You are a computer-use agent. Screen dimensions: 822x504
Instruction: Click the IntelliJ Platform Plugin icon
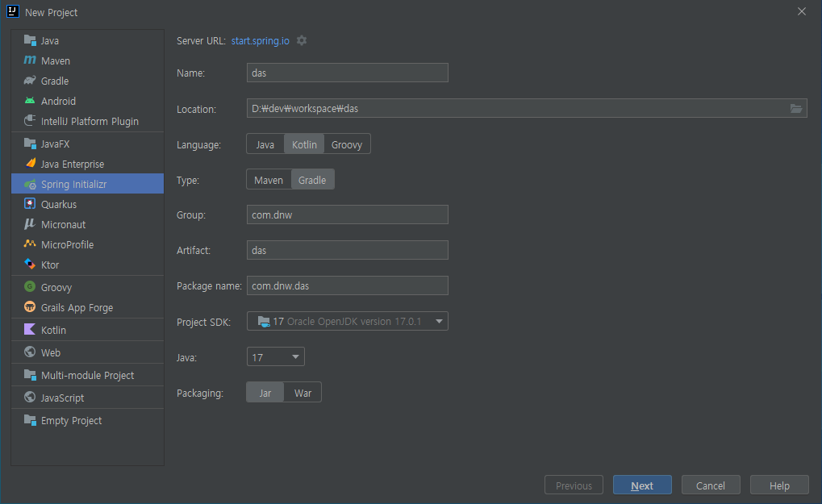coord(30,120)
